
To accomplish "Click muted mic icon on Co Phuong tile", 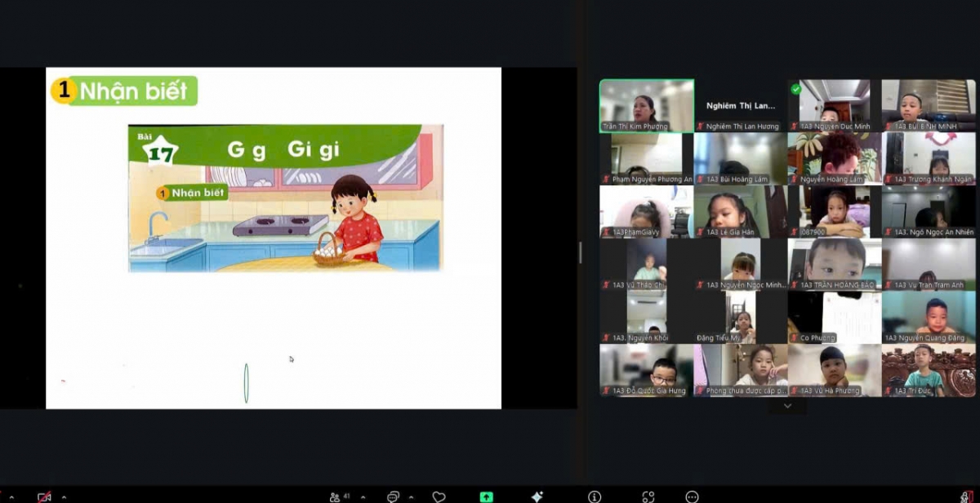I will tap(794, 338).
